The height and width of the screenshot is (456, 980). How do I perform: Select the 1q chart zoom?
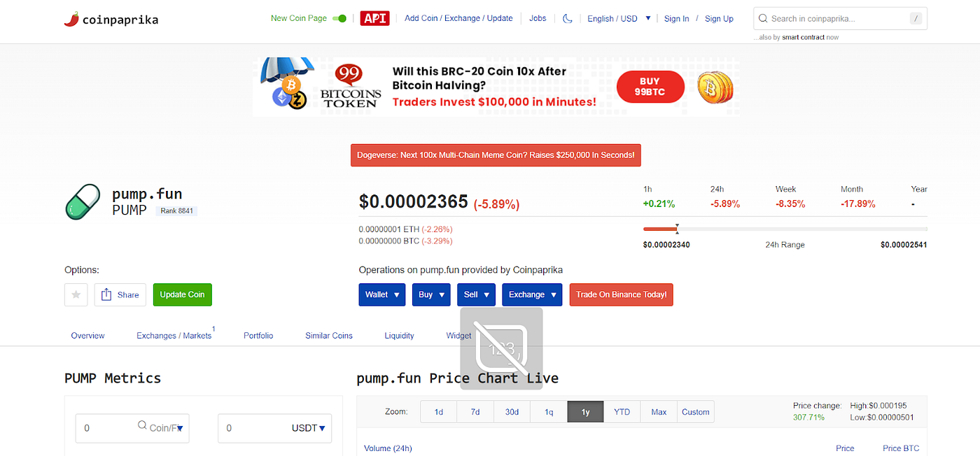(549, 412)
